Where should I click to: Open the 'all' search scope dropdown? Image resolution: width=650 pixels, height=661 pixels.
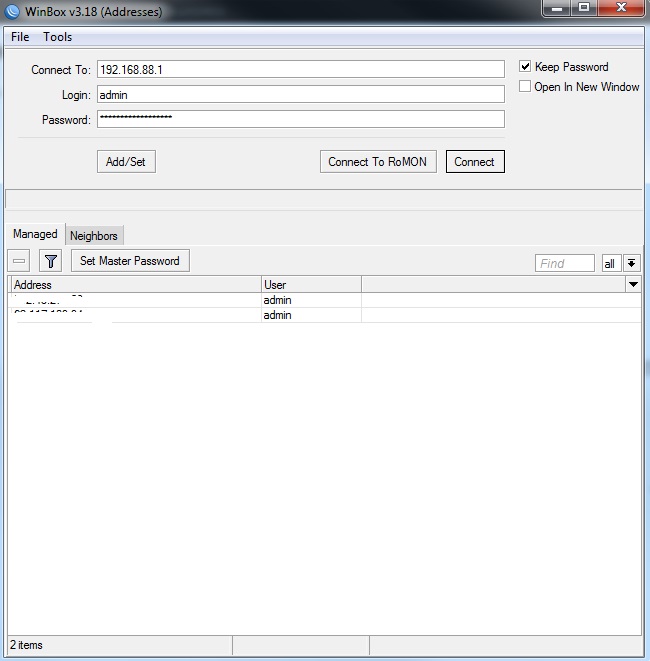tap(611, 263)
